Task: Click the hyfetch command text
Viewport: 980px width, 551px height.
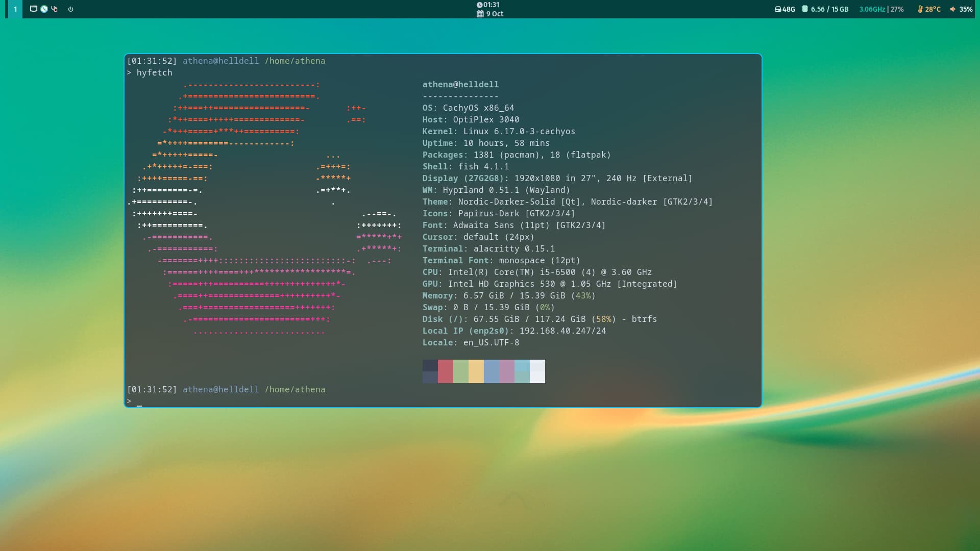Action: click(154, 72)
